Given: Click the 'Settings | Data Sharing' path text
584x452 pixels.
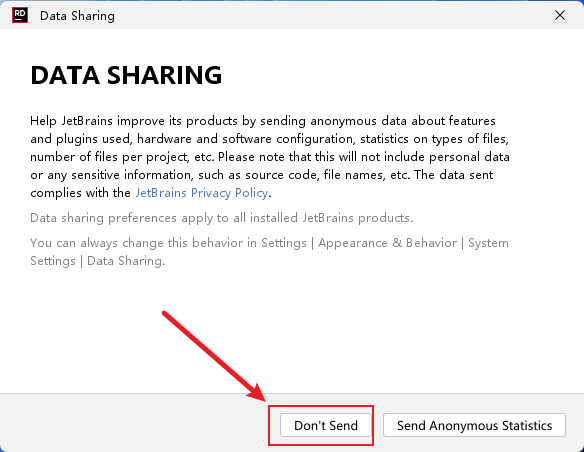Looking at the screenshot, I should point(97,261).
